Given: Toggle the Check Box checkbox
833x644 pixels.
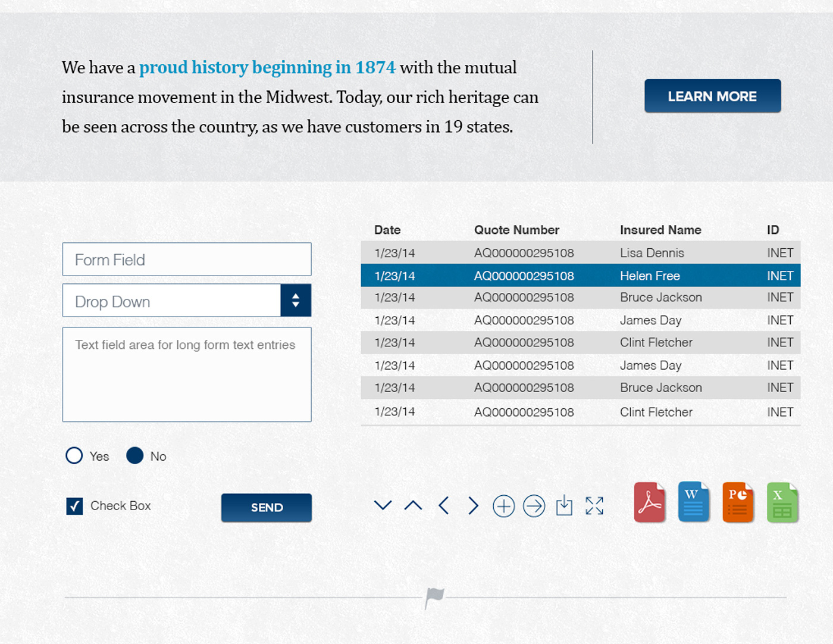Looking at the screenshot, I should pyautogui.click(x=74, y=507).
